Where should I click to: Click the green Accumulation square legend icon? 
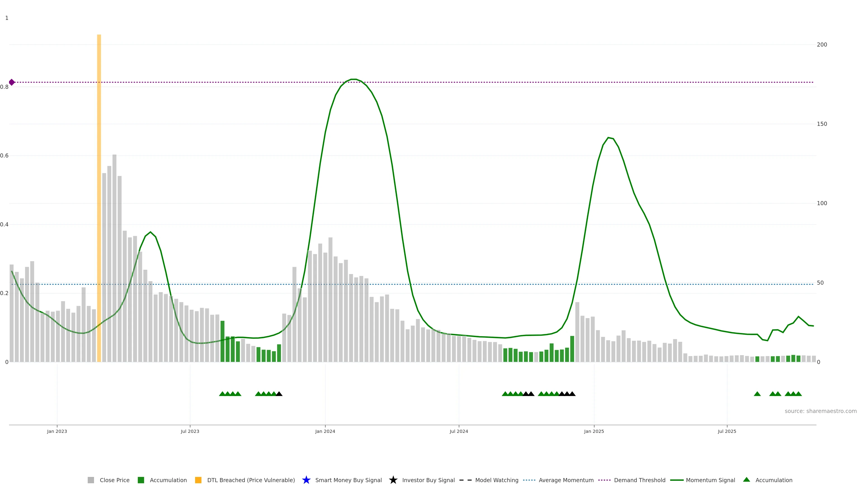click(141, 480)
